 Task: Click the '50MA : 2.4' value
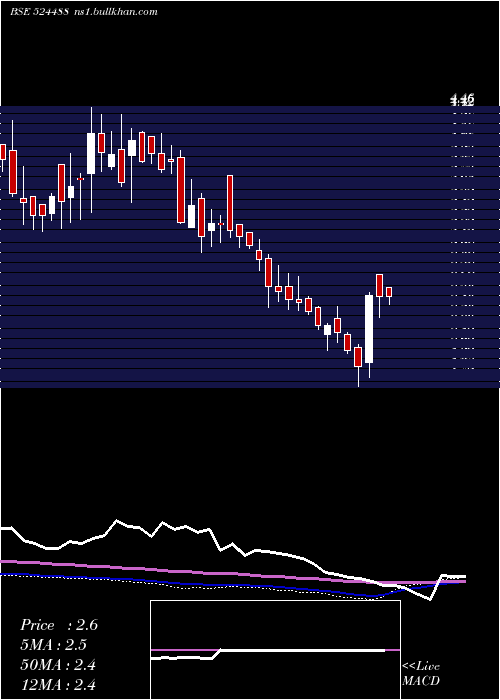[58, 665]
